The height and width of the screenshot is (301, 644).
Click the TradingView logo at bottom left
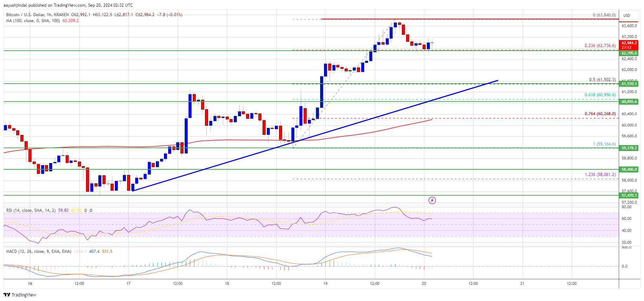pyautogui.click(x=20, y=295)
